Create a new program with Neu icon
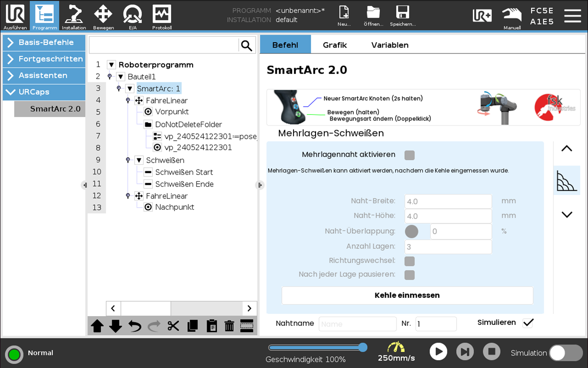The height and width of the screenshot is (368, 588). 344,16
